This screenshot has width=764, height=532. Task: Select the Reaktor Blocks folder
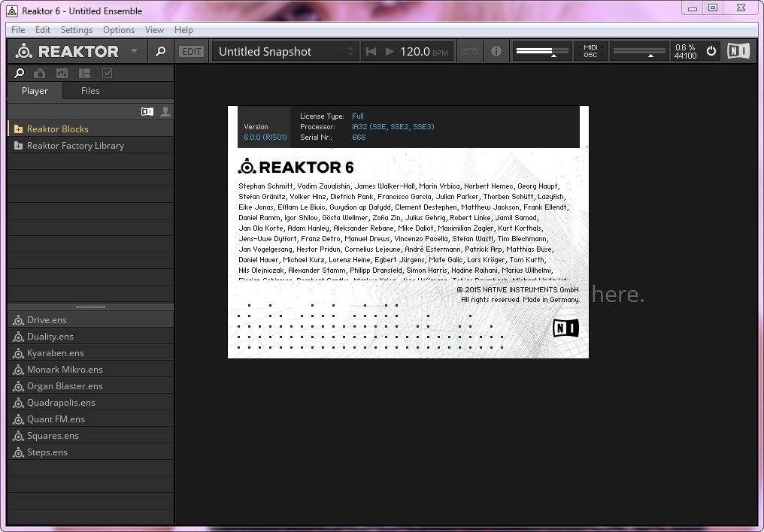point(91,129)
